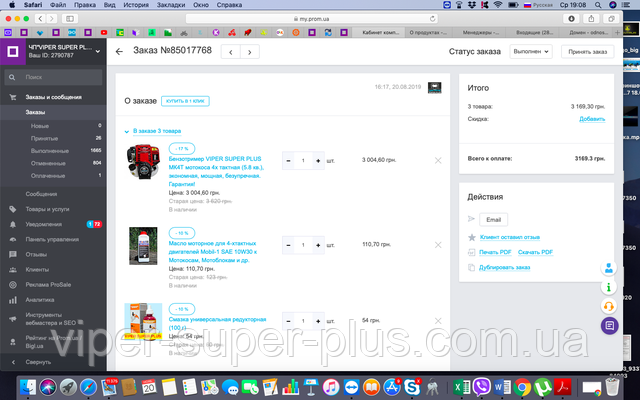Open a new Safari tab with the plus
Viewport: 640px width, 400px height.
(x=617, y=32)
